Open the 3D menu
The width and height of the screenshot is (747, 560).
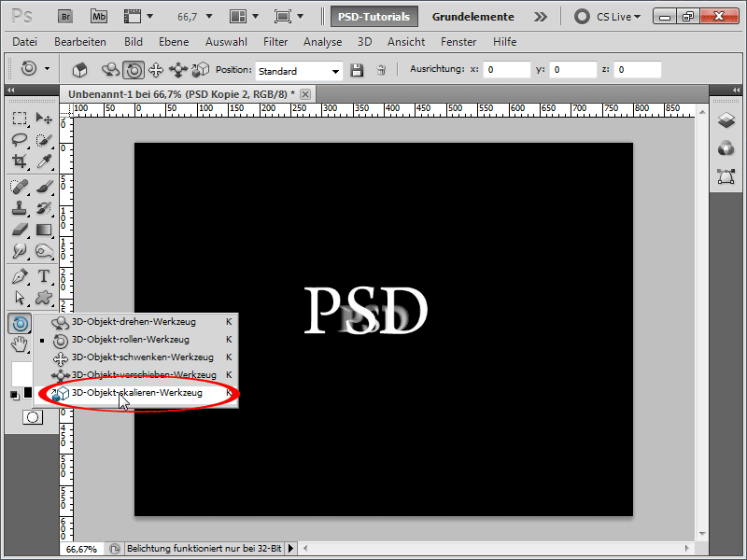[x=364, y=42]
